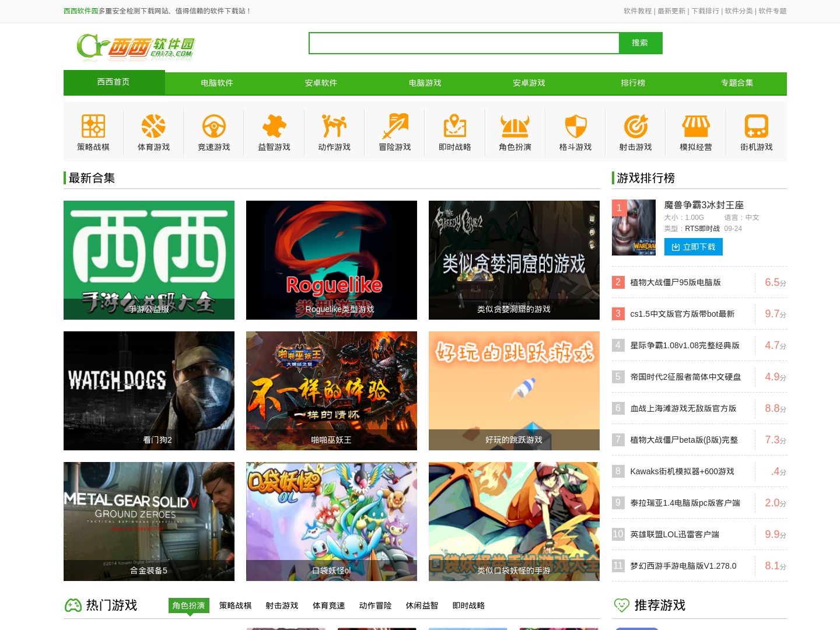Open the 角色扮演 viking helmet icon
Image resolution: width=840 pixels, height=630 pixels.
pos(515,126)
